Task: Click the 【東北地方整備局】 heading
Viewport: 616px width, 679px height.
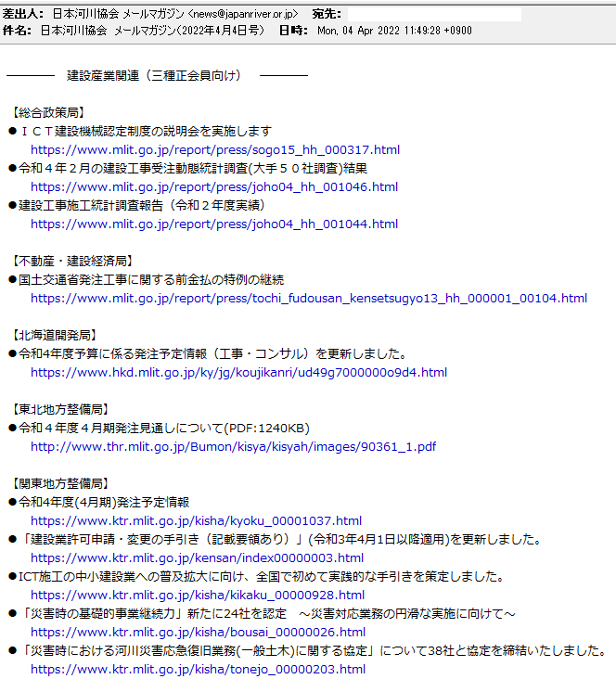Action: (x=60, y=409)
